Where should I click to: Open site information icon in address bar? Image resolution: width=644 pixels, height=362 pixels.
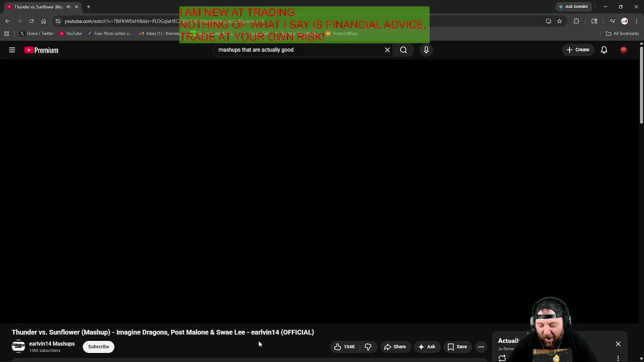point(58,21)
